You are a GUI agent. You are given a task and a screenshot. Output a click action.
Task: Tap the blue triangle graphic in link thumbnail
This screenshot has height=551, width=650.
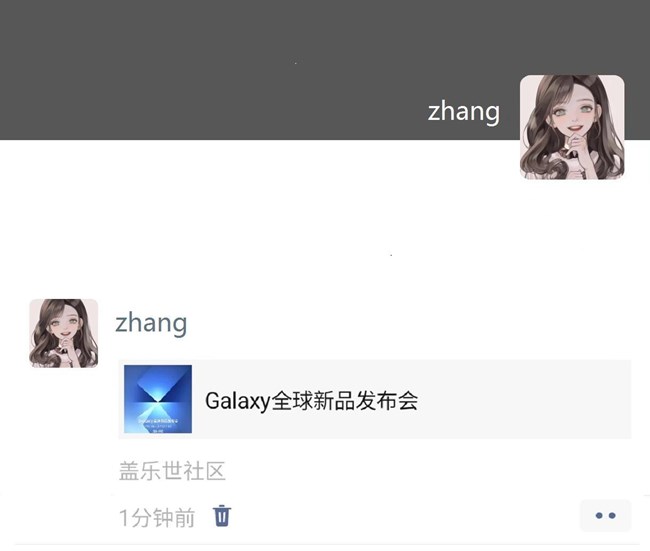[x=158, y=388]
